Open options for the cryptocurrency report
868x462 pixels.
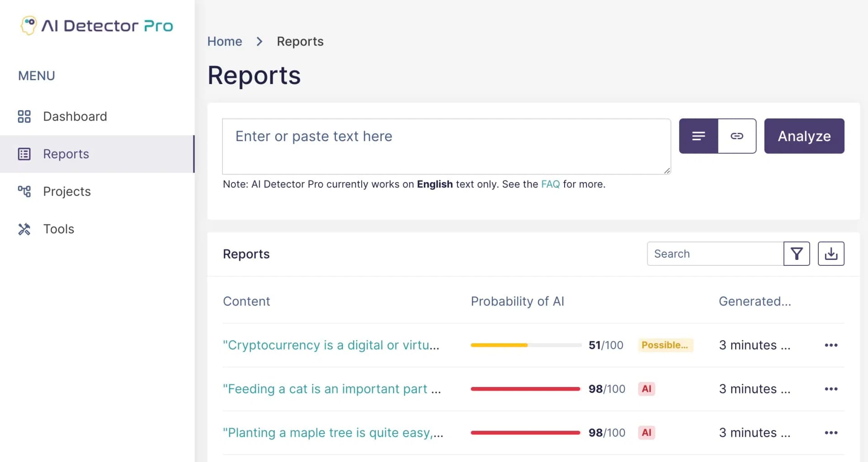point(831,345)
